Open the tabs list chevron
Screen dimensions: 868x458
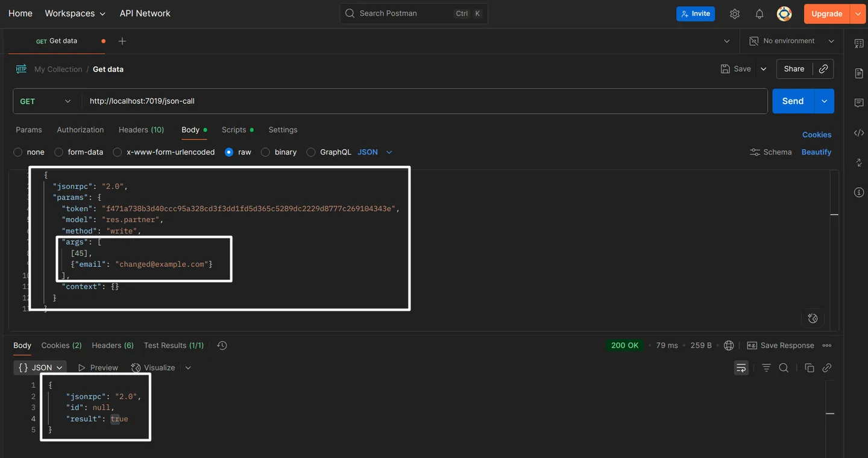[726, 41]
